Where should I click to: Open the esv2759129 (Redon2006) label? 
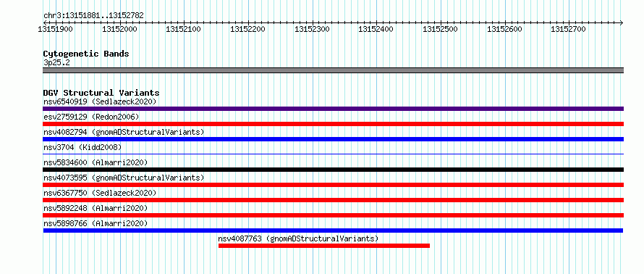pos(91,117)
